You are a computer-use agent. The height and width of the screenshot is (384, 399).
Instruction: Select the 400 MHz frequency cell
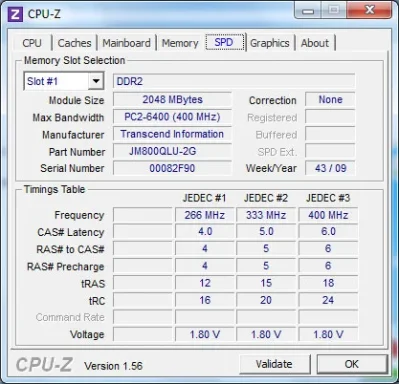tap(328, 215)
